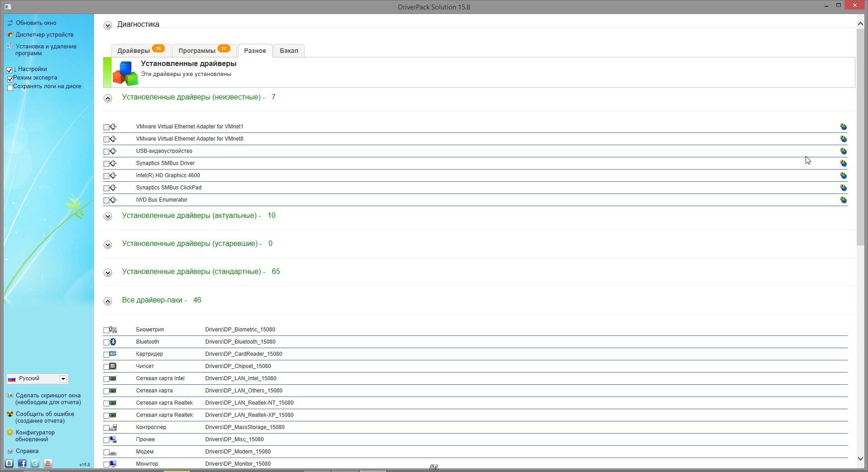
Task: Click the DriverPack window title icon
Action: 7,7
